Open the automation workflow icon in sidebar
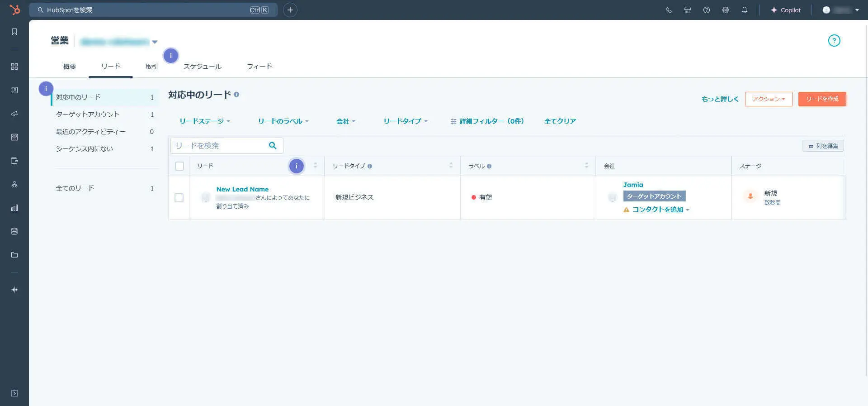The image size is (868, 406). click(x=14, y=184)
